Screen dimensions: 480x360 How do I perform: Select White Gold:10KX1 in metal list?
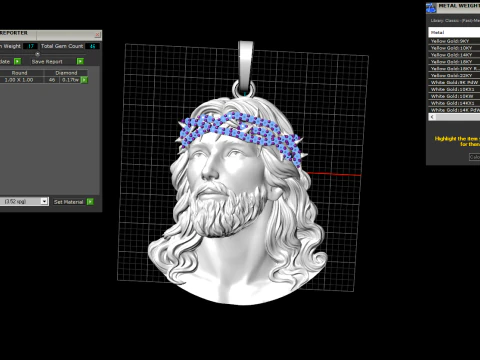pyautogui.click(x=454, y=89)
